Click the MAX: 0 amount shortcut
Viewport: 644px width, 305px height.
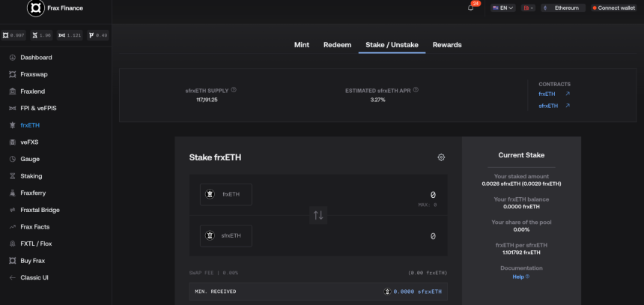[428, 205]
